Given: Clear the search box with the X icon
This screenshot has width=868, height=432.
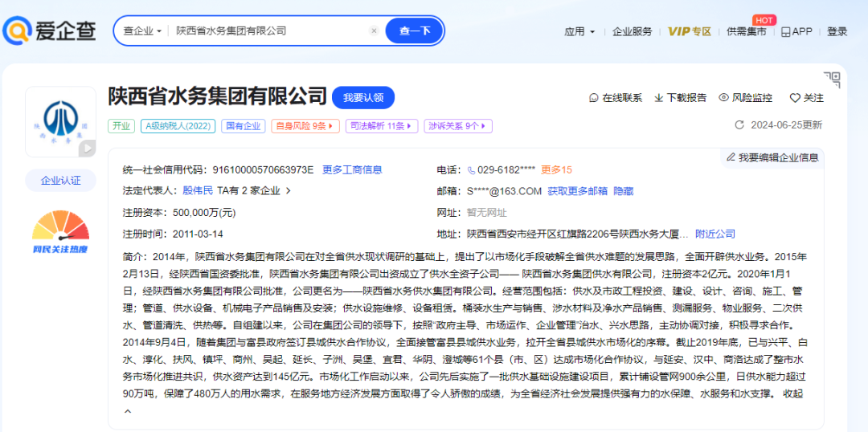Looking at the screenshot, I should coord(374,31).
